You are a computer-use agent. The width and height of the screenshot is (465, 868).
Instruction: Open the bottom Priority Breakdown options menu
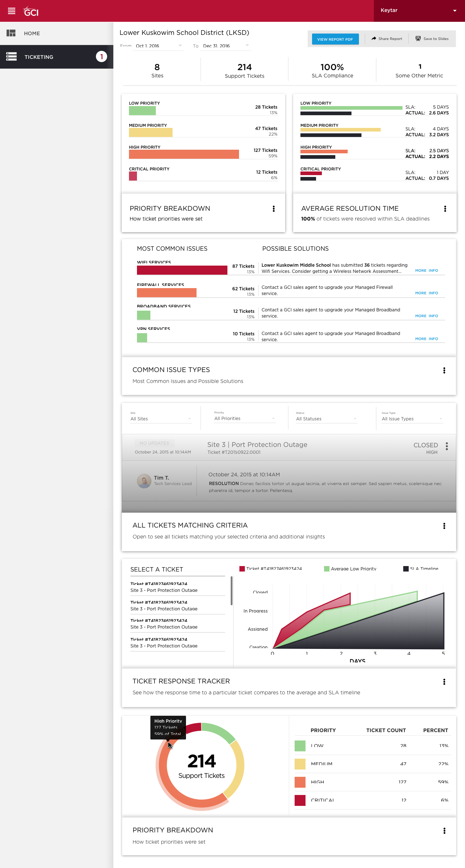click(444, 831)
